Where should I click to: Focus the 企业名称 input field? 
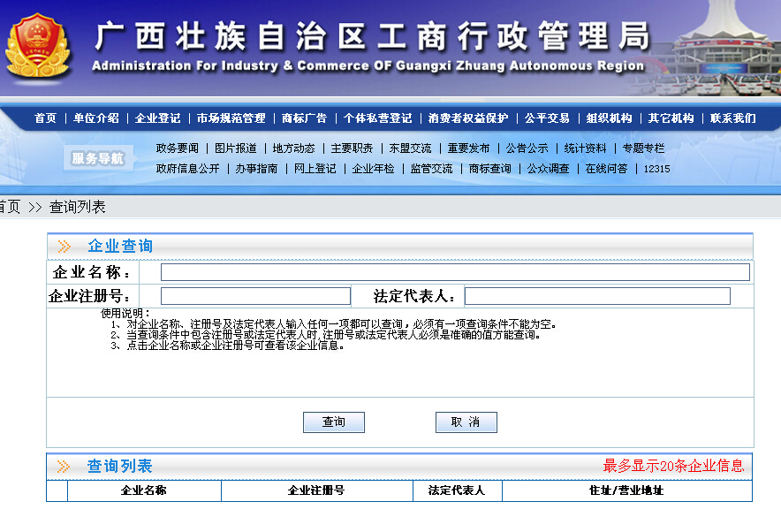[x=454, y=272]
